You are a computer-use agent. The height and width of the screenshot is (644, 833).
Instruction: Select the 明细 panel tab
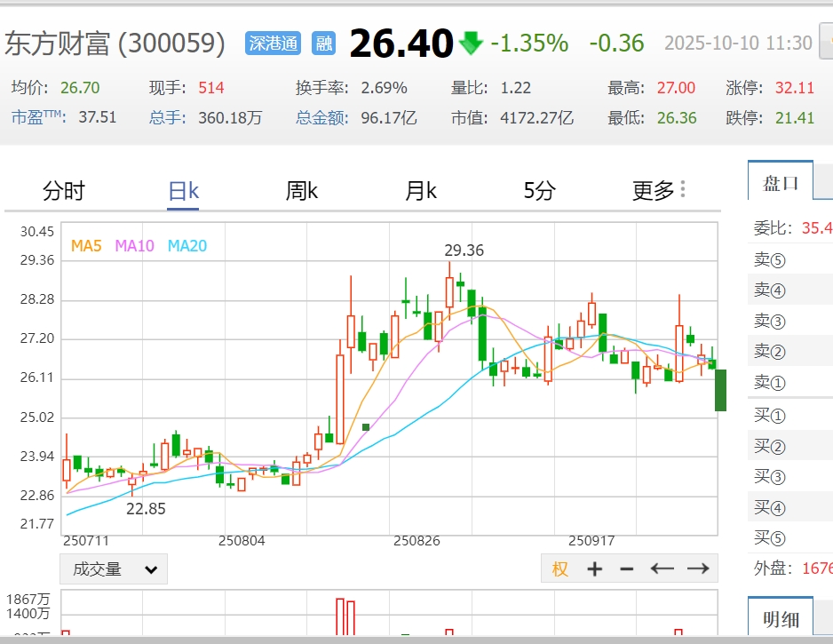pos(781,618)
